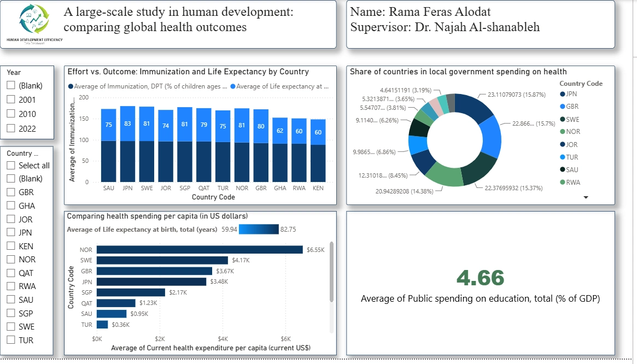Click the Year slicer header

(14, 72)
